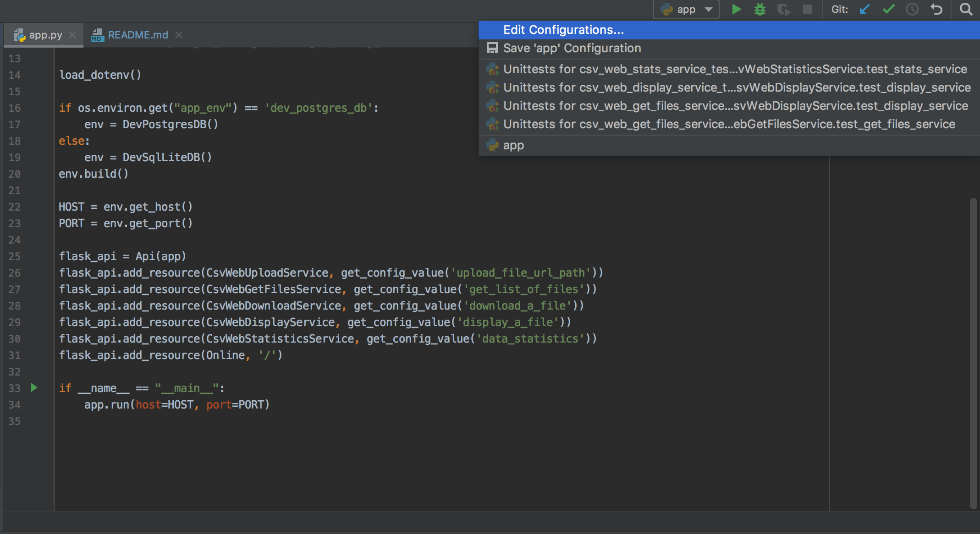Switch to the app.py tab
Screen dimensions: 980x534
pos(45,35)
